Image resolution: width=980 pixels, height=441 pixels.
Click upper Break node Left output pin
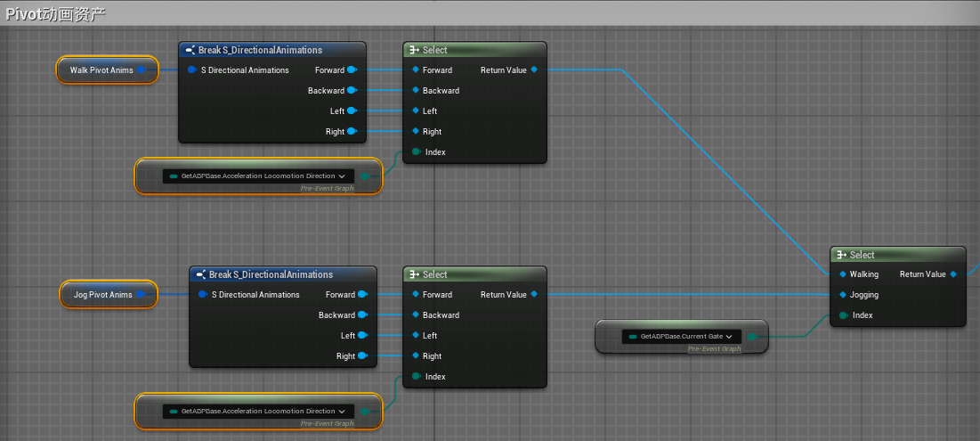click(352, 111)
